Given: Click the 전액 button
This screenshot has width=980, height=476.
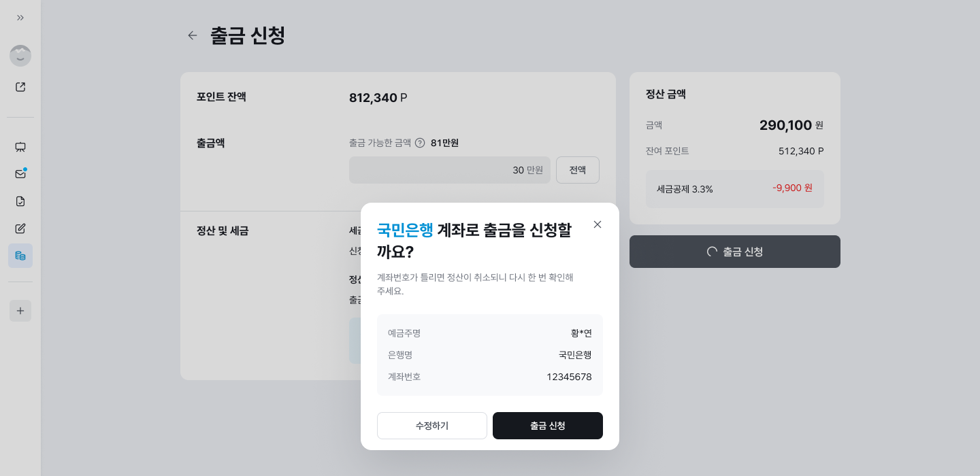Looking at the screenshot, I should [578, 170].
